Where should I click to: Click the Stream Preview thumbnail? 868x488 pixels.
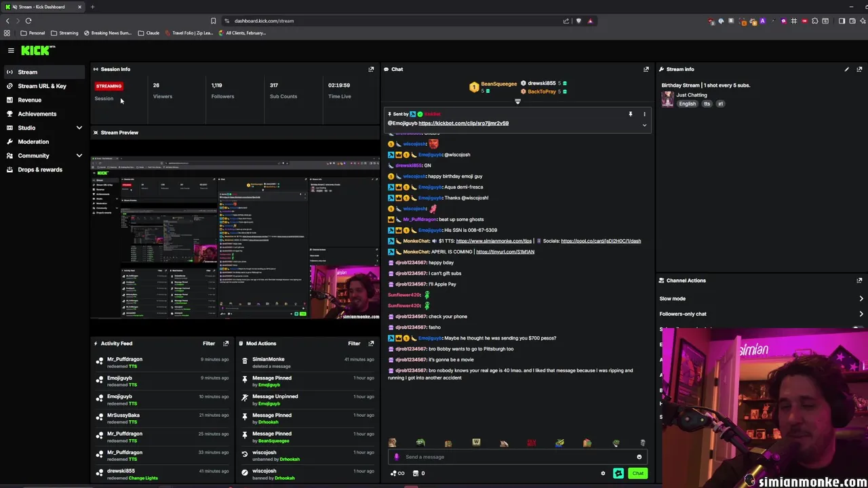tap(235, 238)
